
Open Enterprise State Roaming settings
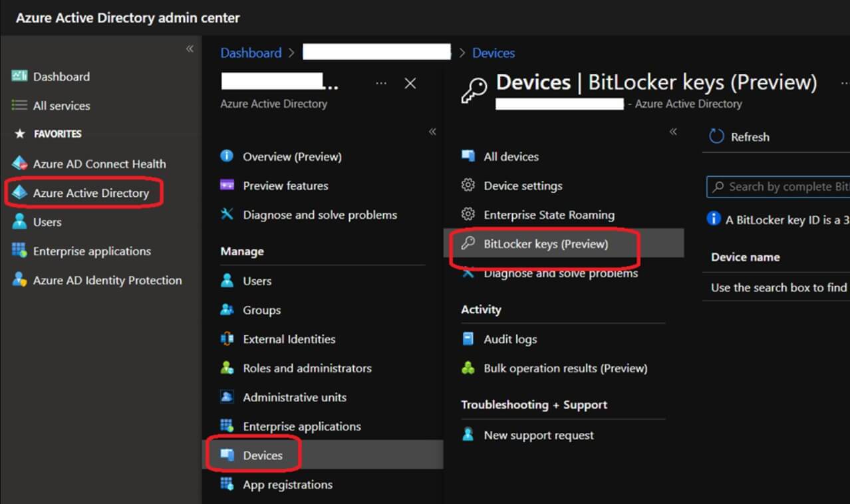(x=547, y=214)
